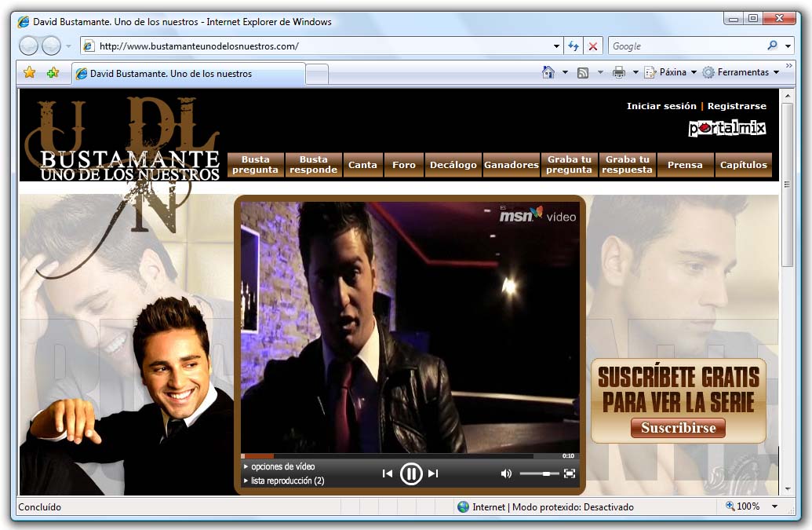Click Add to Favorites icon
The image size is (812, 530).
(53, 72)
